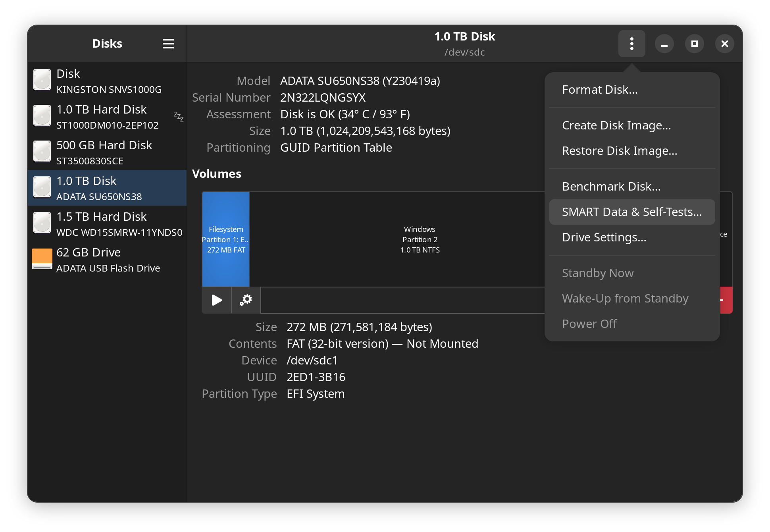Click the three-dot drive options button
The image size is (770, 532).
click(631, 44)
